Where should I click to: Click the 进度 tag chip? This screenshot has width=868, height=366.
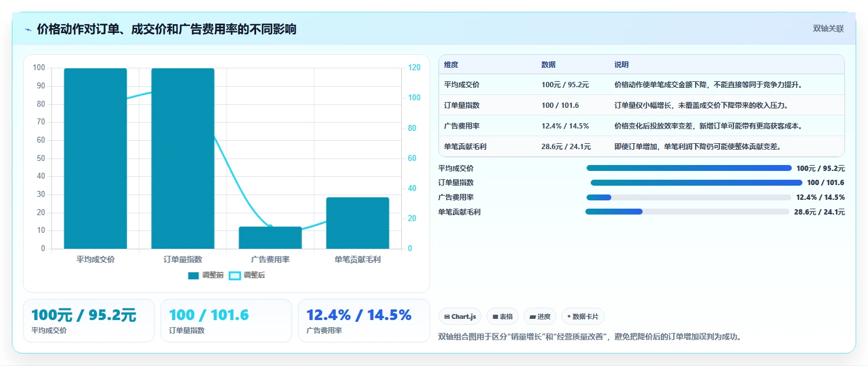coord(540,316)
